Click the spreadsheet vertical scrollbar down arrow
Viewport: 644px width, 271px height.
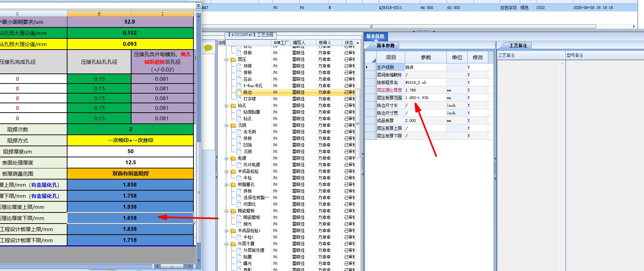coord(199,261)
